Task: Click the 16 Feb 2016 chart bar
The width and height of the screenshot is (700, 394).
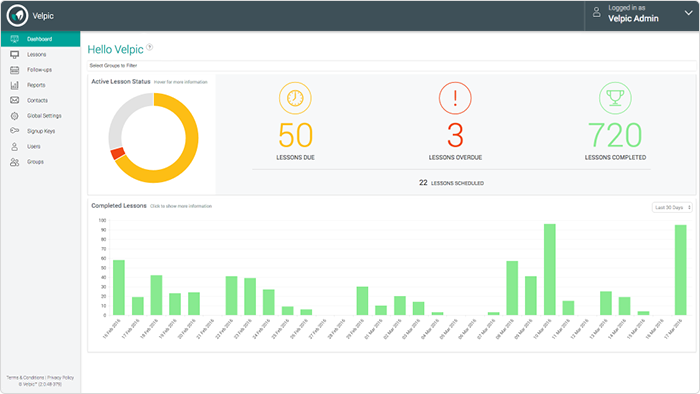Action: point(119,287)
